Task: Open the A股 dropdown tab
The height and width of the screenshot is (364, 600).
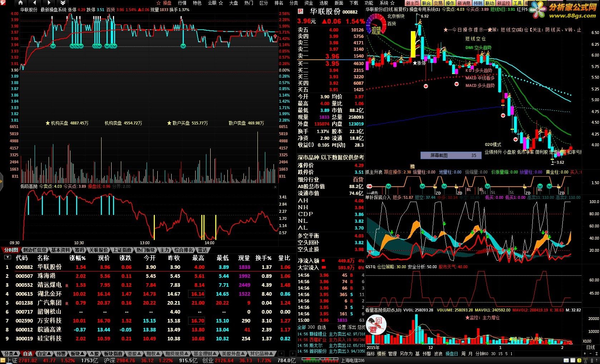Action: coord(94,354)
